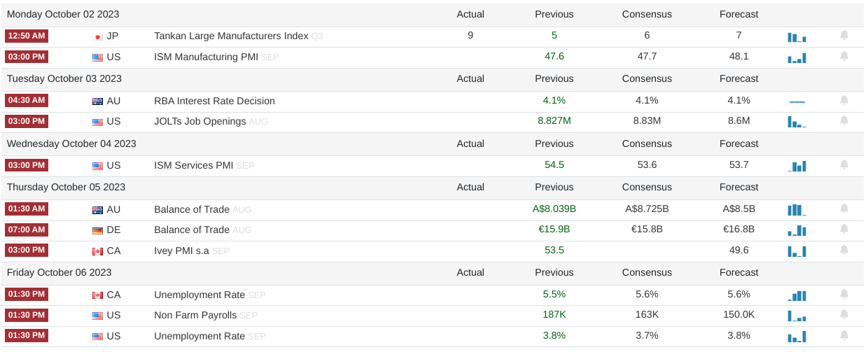Open the RBA Interest Rate Decision event
Viewport: 868px width, 352px height.
coord(214,101)
